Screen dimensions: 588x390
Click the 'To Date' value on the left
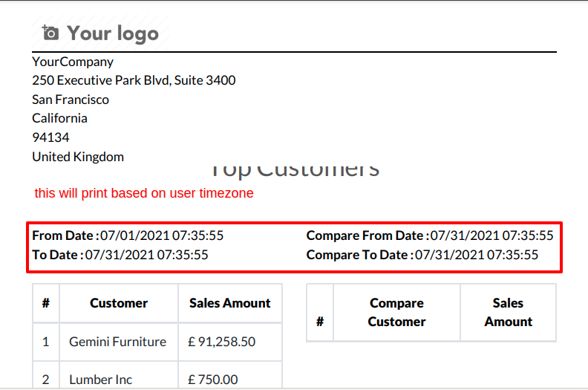[146, 255]
